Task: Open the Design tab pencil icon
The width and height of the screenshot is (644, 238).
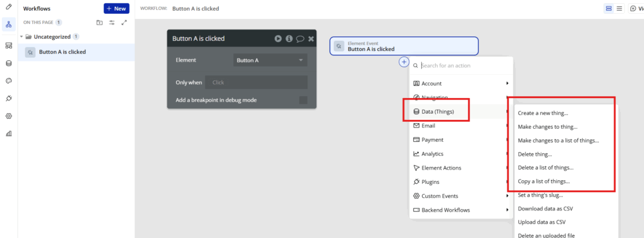Action: (9, 8)
